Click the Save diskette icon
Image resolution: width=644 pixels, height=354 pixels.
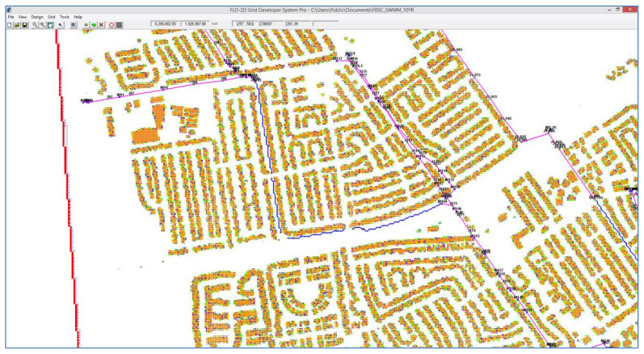(x=25, y=25)
